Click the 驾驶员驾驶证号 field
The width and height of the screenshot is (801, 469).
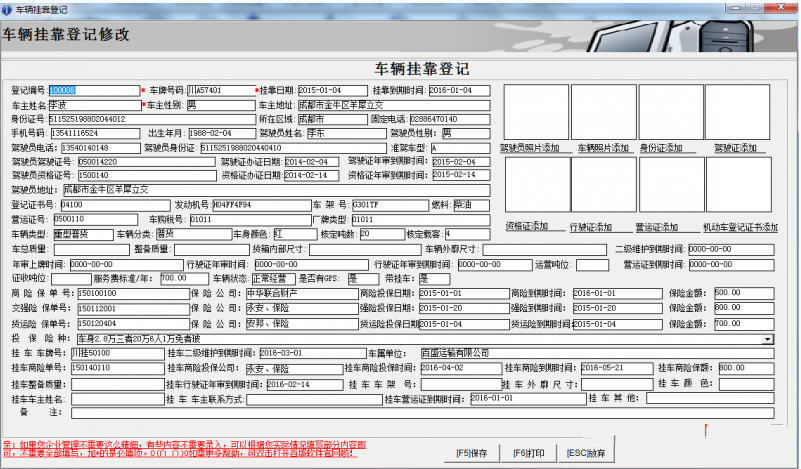pos(146,162)
